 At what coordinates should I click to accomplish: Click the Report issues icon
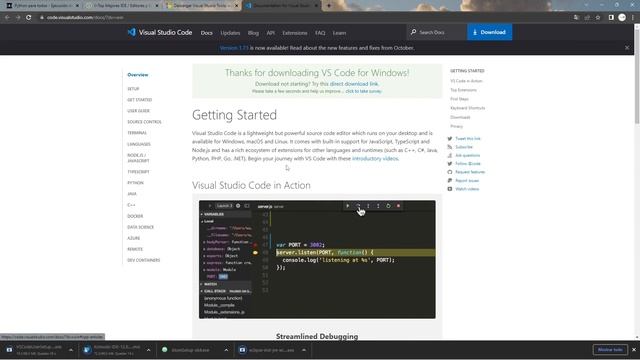(450, 180)
